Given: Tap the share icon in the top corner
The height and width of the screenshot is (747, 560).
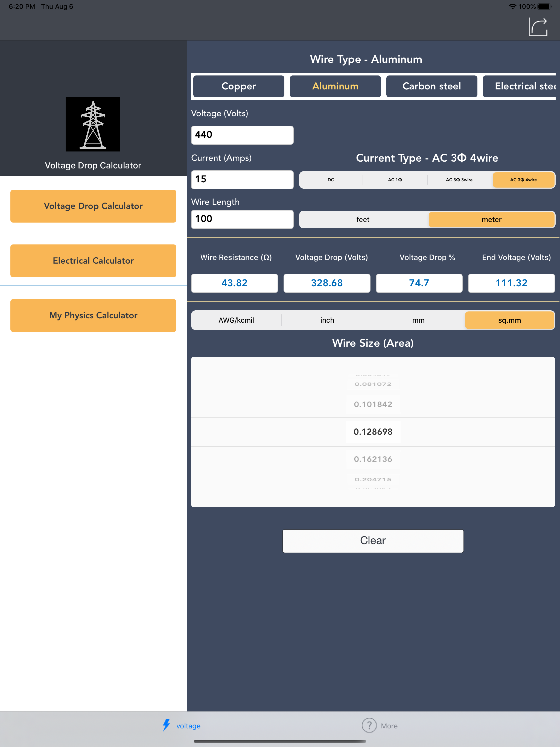Looking at the screenshot, I should click(x=538, y=27).
